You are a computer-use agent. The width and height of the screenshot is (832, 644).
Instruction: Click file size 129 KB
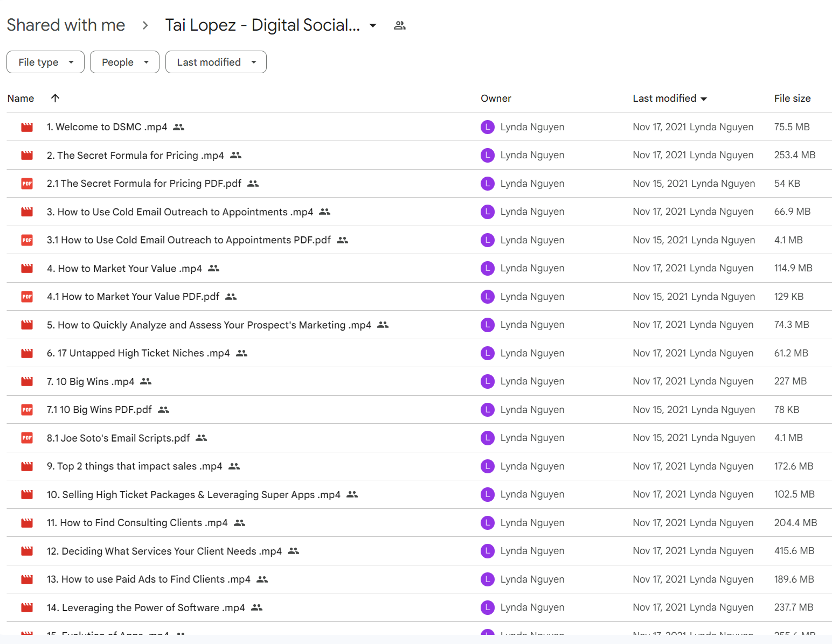point(789,297)
